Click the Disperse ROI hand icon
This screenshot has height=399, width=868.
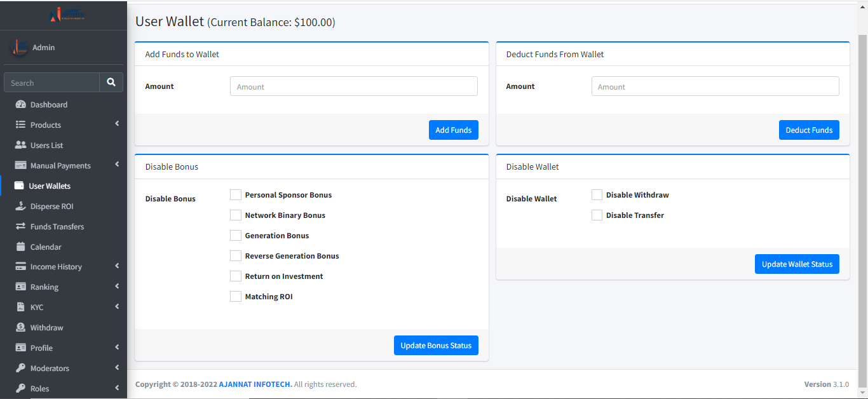tap(20, 206)
